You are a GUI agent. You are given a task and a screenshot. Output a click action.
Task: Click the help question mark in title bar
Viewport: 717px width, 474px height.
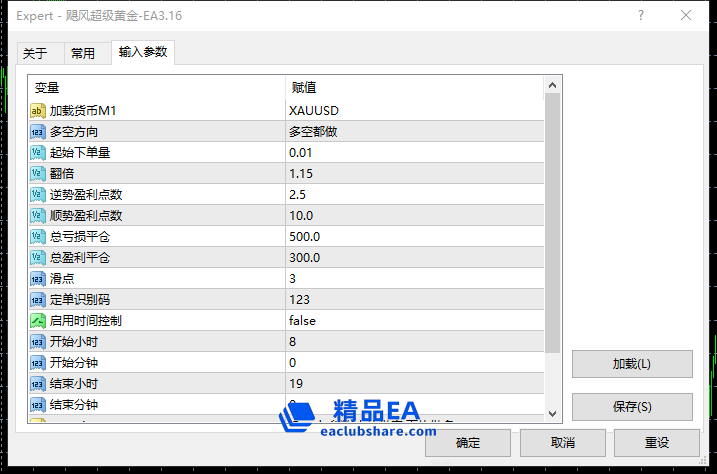point(641,16)
